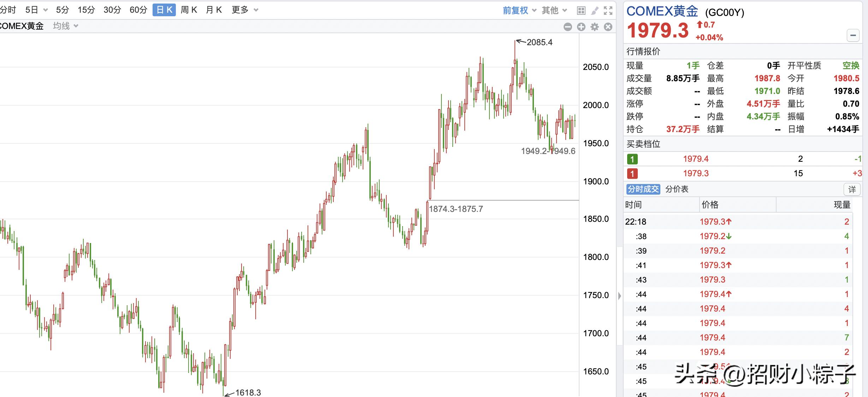Expand the 其他 dropdown

[x=554, y=11]
